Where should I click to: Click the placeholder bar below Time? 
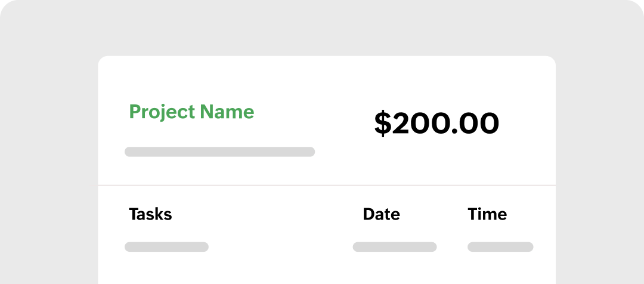500,247
